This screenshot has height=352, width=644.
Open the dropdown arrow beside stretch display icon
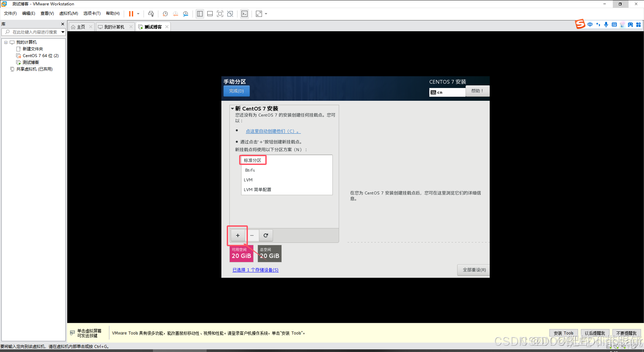coord(266,14)
